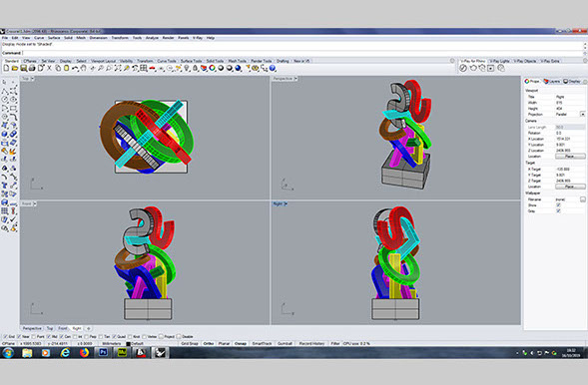The width and height of the screenshot is (588, 385).
Task: Open the Front viewport title dropdown arrow
Action: click(x=35, y=203)
